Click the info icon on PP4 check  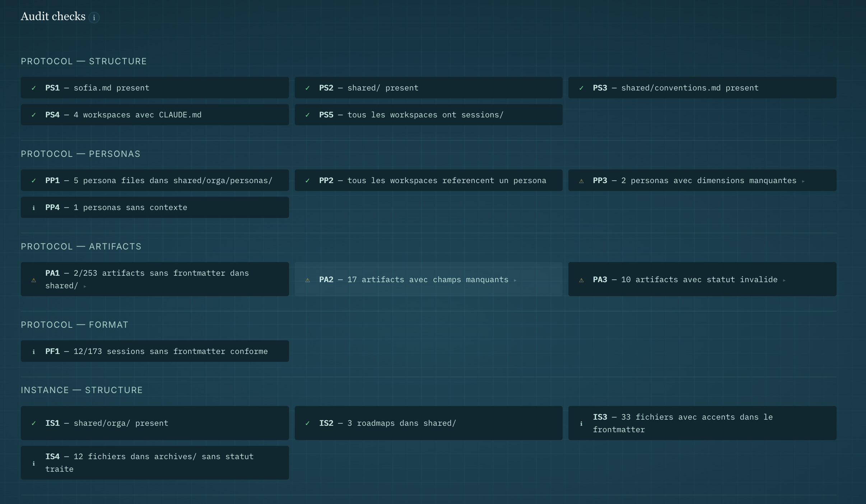(34, 207)
